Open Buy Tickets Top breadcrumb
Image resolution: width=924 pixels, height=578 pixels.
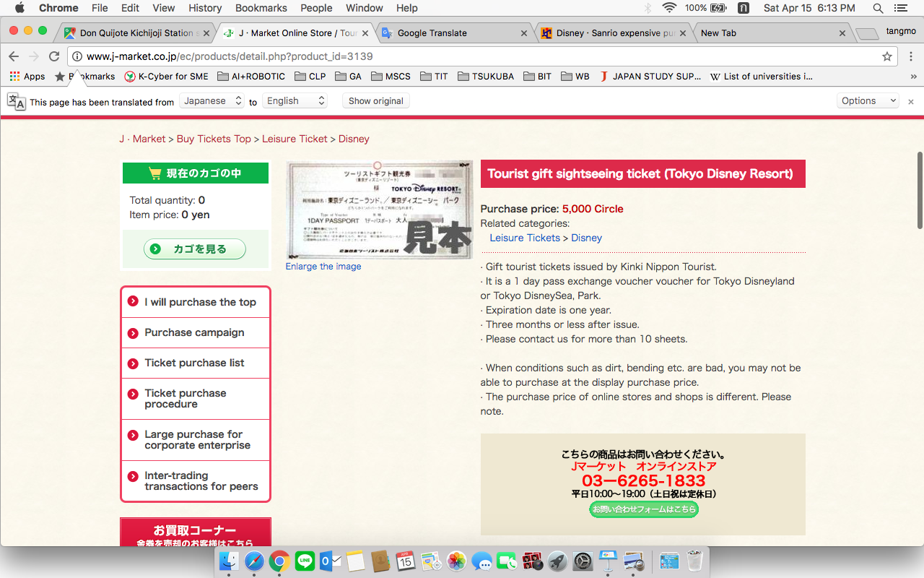pos(214,139)
